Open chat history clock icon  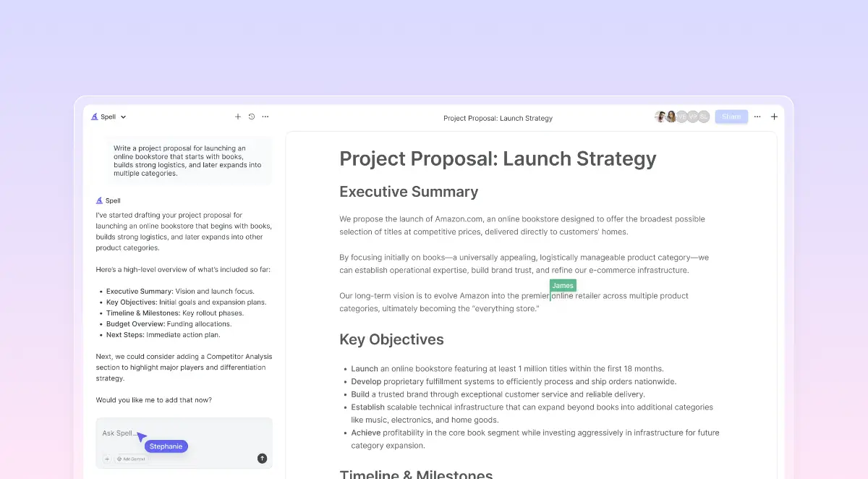coord(252,116)
